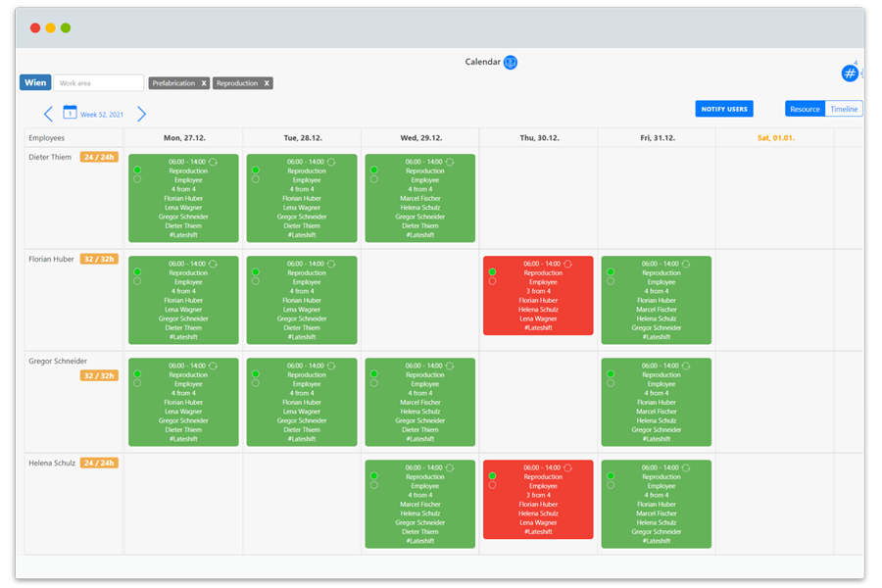Open the Work area selection field
This screenshot has height=588, width=882.
[x=93, y=83]
